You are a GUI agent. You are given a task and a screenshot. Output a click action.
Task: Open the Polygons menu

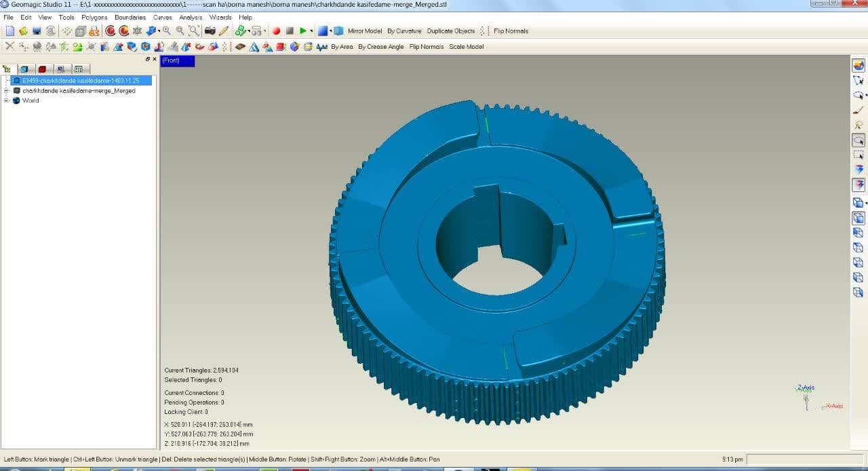[94, 17]
